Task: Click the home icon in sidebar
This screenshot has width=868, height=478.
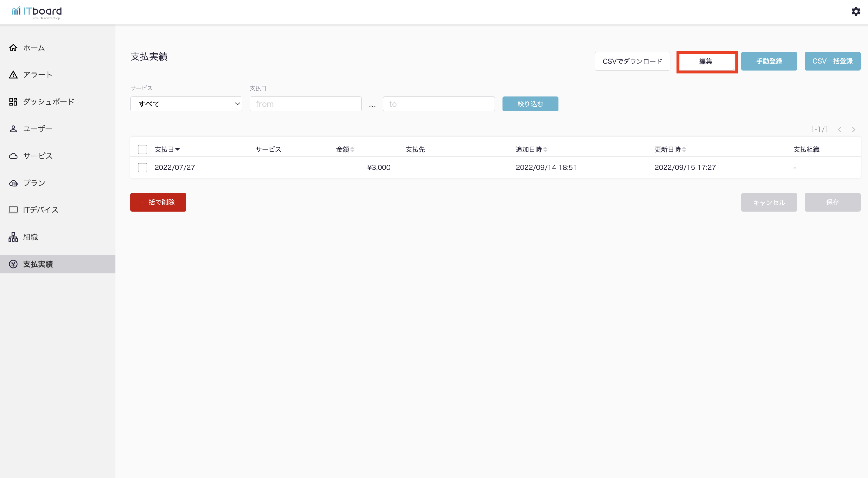Action: (x=13, y=48)
